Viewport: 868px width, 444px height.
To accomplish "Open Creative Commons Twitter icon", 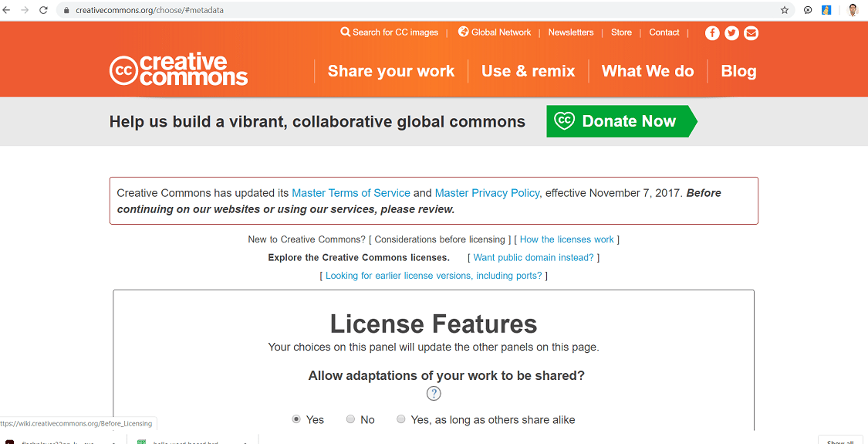I will (x=731, y=33).
